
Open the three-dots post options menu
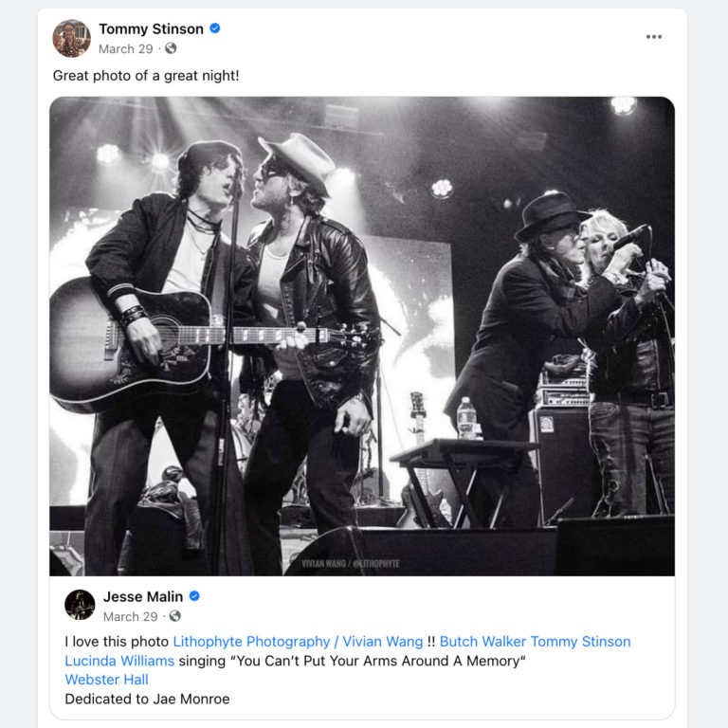(x=654, y=37)
